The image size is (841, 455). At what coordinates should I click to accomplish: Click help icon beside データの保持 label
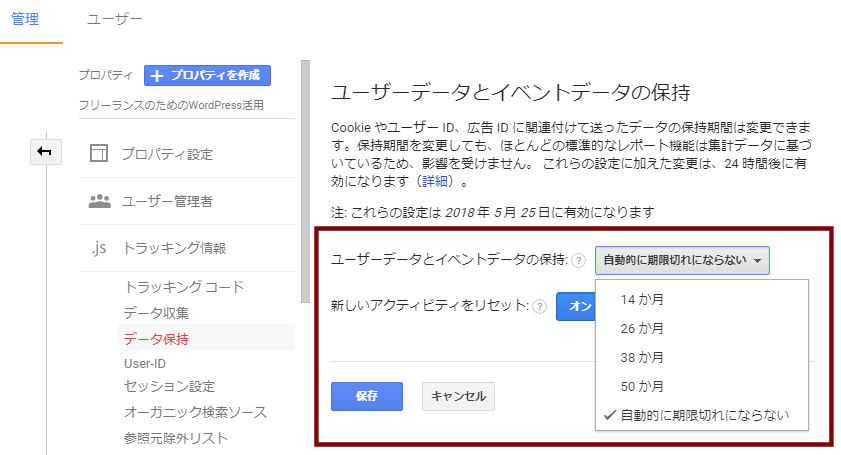tap(578, 261)
